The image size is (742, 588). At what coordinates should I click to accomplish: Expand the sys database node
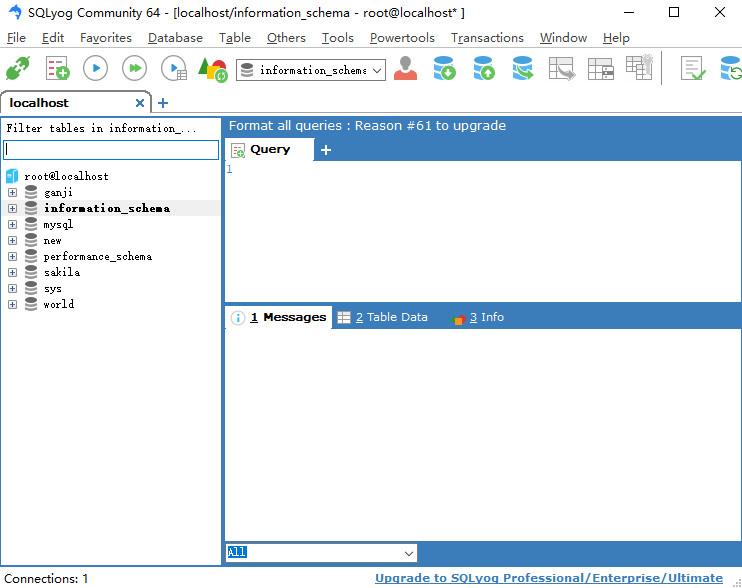pos(12,289)
